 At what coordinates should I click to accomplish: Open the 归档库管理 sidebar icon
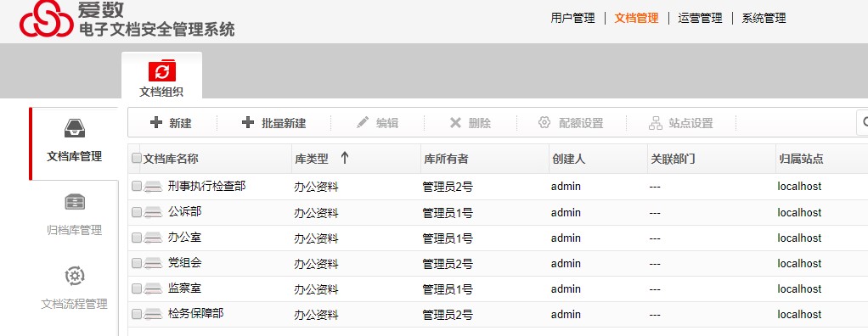[x=75, y=202]
